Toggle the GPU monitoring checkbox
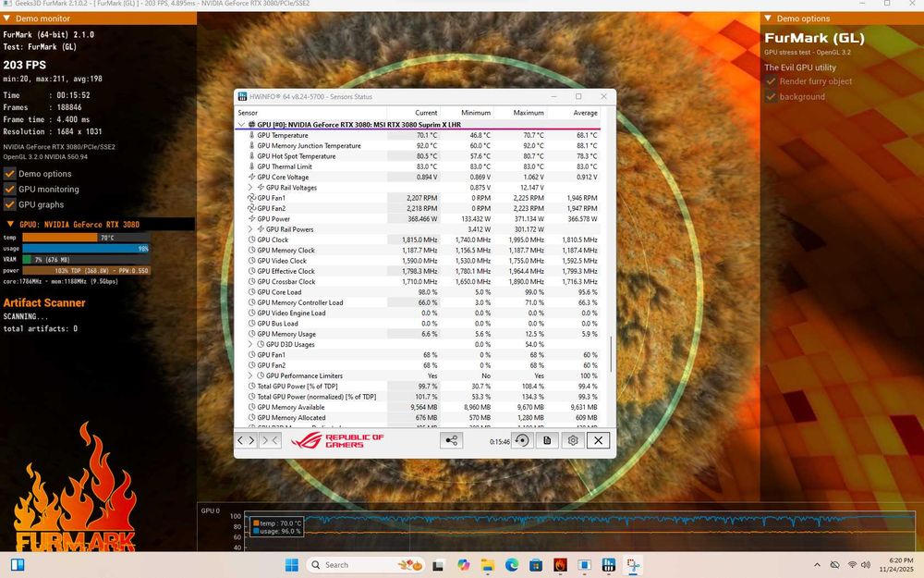Screen dimensions: 924x578 9,189
